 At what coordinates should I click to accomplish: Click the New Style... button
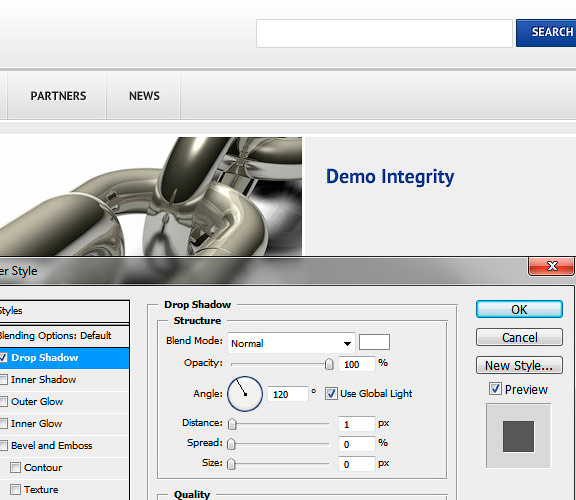519,365
